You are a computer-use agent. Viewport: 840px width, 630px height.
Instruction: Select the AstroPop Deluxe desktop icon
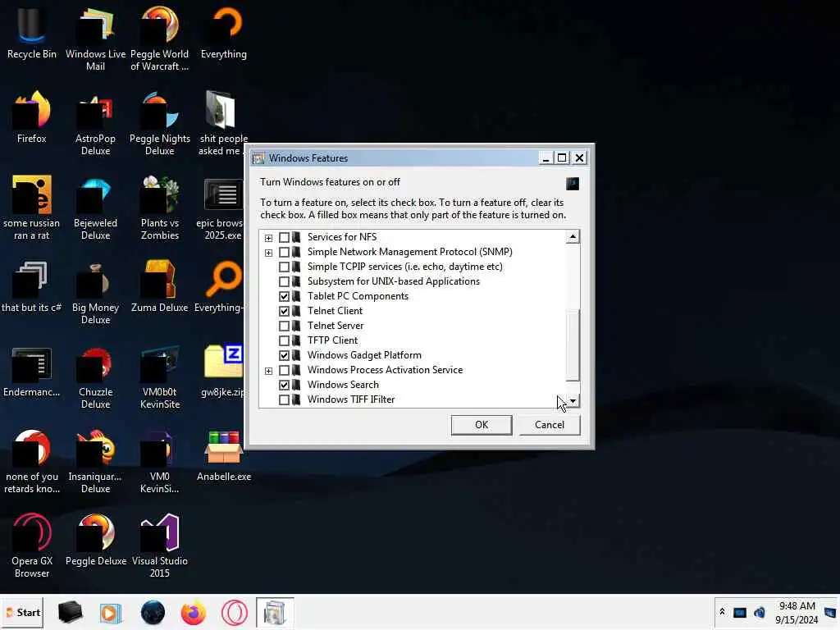(95, 123)
